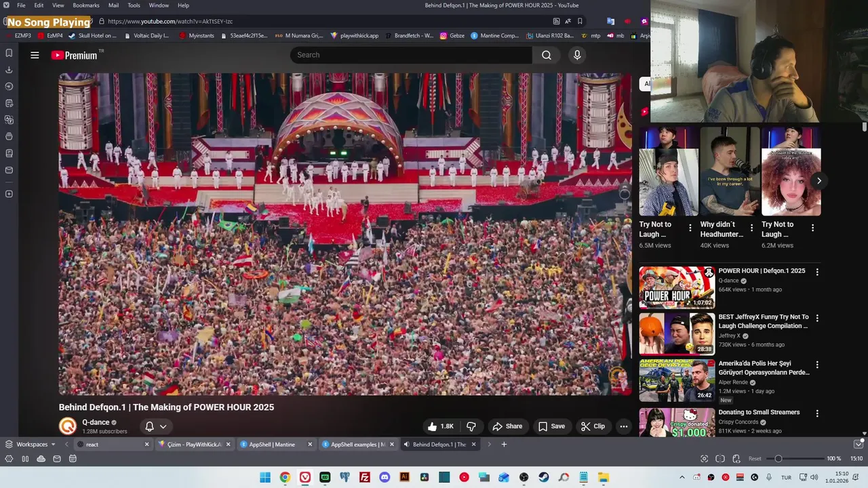Open options menu for Donating to Small Streamers

(817, 413)
